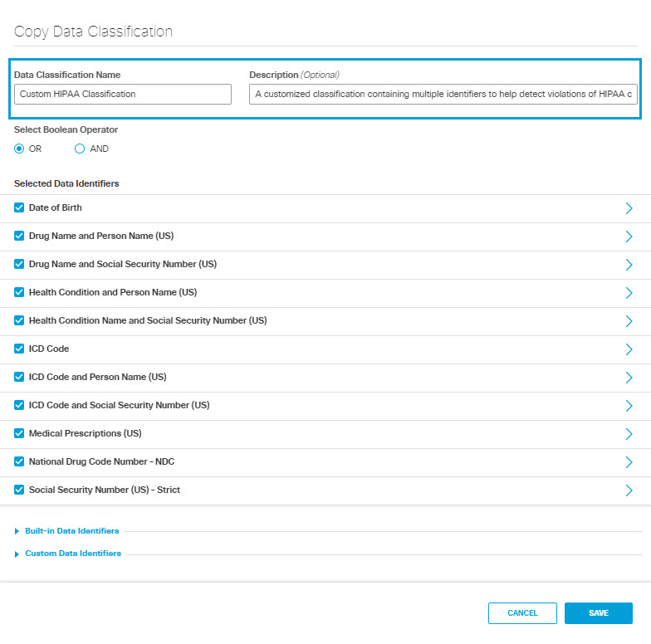The height and width of the screenshot is (644, 651).
Task: Uncheck Drug Name and Social Security Number (US)
Action: [19, 264]
